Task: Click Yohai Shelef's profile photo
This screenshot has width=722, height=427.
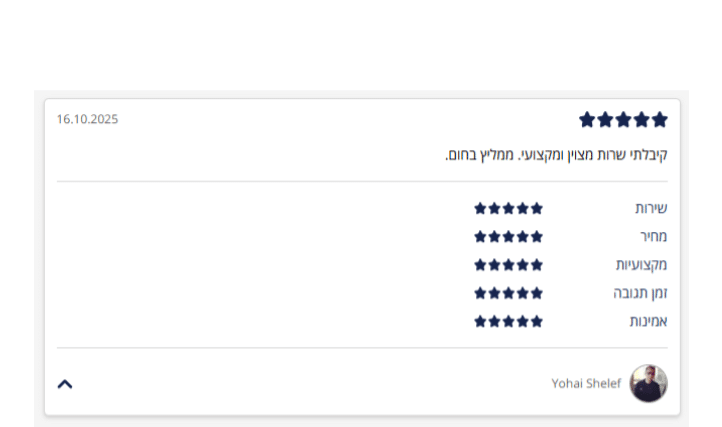Action: pyautogui.click(x=648, y=383)
